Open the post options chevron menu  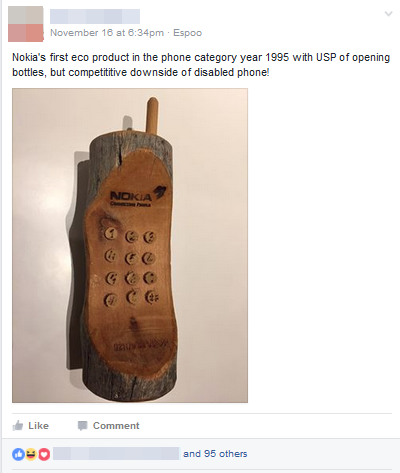(388, 14)
